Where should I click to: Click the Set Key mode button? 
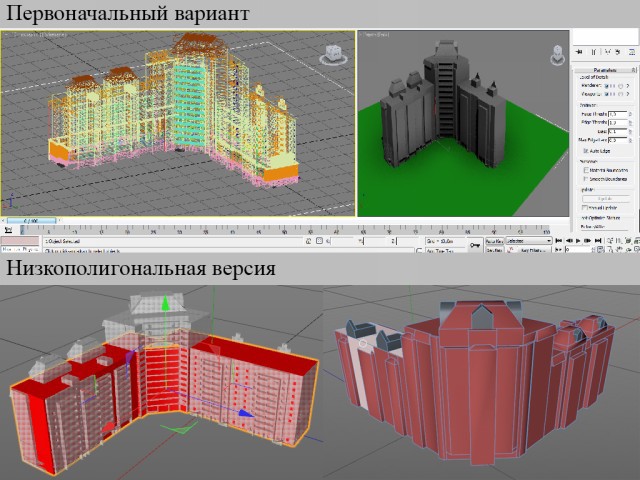click(494, 249)
